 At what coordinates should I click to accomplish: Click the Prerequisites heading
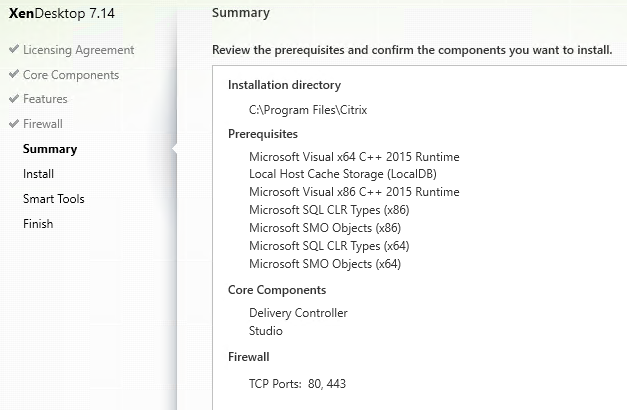tap(263, 134)
